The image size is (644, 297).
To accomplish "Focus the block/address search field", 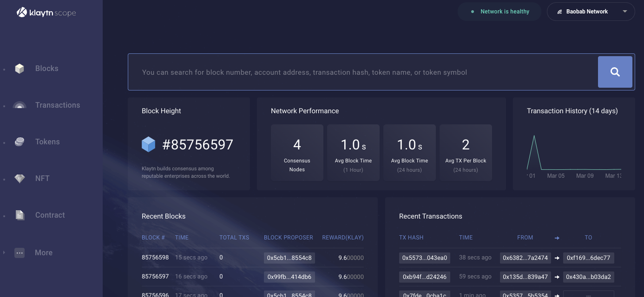I will (363, 72).
